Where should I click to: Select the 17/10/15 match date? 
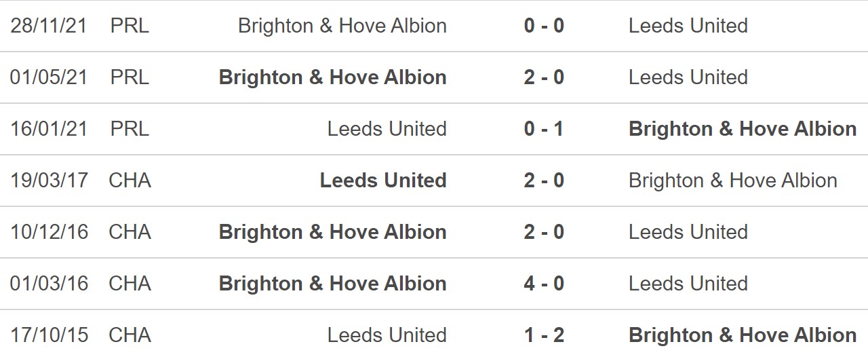pos(50,335)
